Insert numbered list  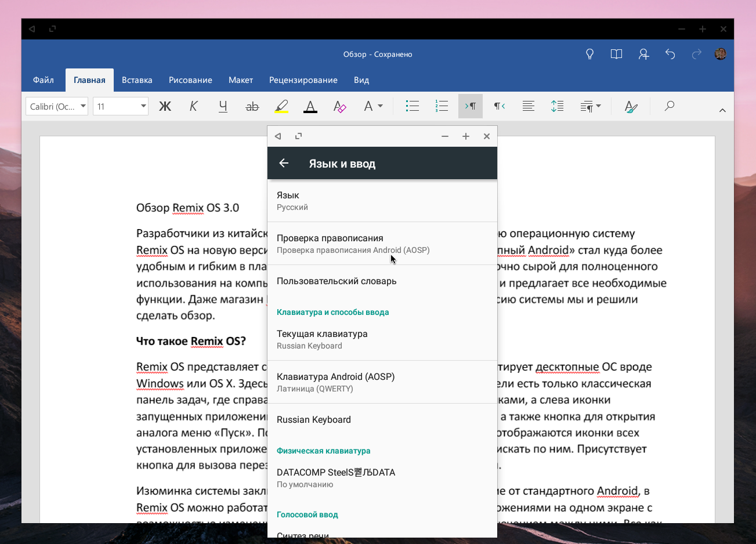point(442,106)
